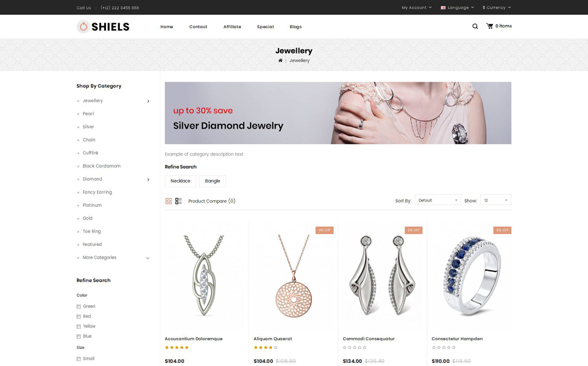
Task: Switch to list view layout
Action: (x=179, y=201)
